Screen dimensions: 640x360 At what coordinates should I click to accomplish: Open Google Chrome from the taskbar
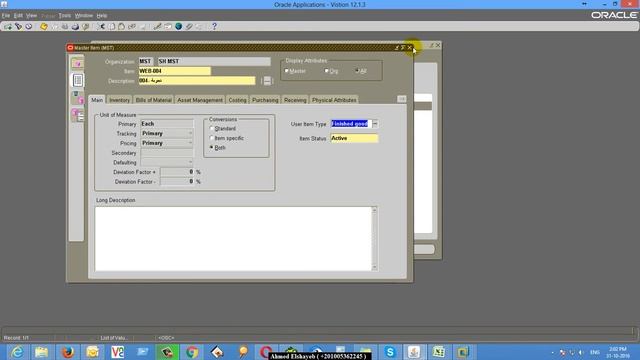pyautogui.click(x=192, y=352)
